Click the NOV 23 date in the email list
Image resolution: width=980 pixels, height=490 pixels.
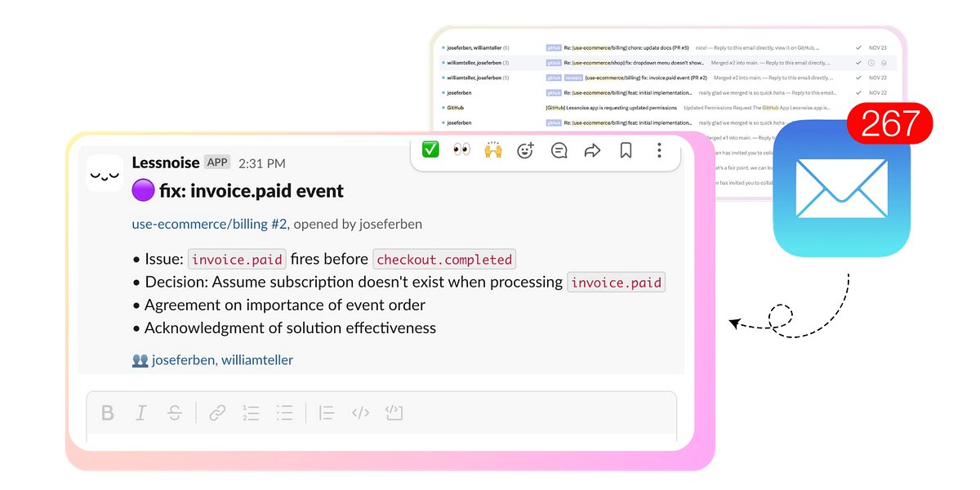click(x=878, y=48)
